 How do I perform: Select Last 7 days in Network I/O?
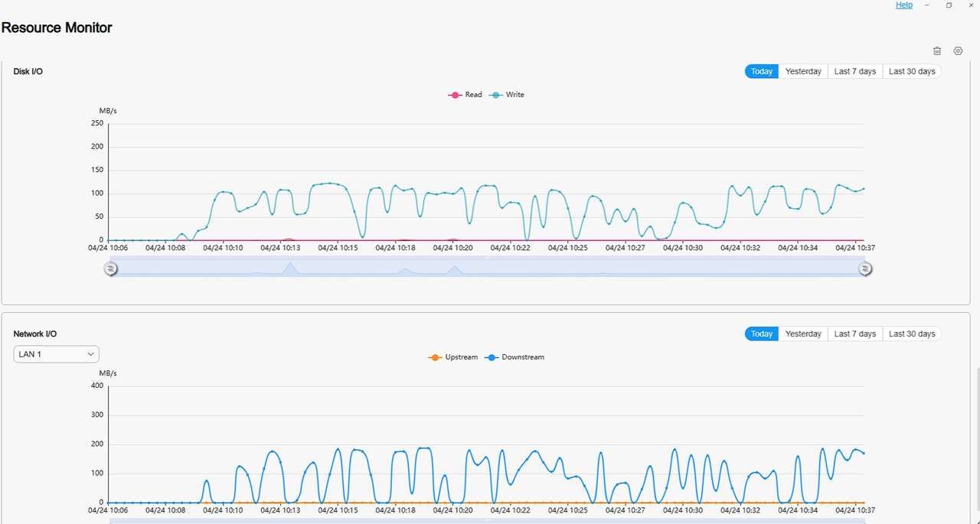coord(855,334)
